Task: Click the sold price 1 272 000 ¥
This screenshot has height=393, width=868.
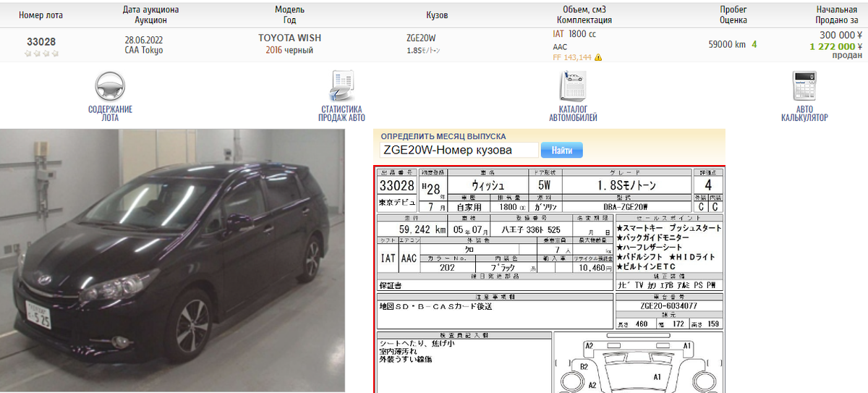Action: coord(836,46)
